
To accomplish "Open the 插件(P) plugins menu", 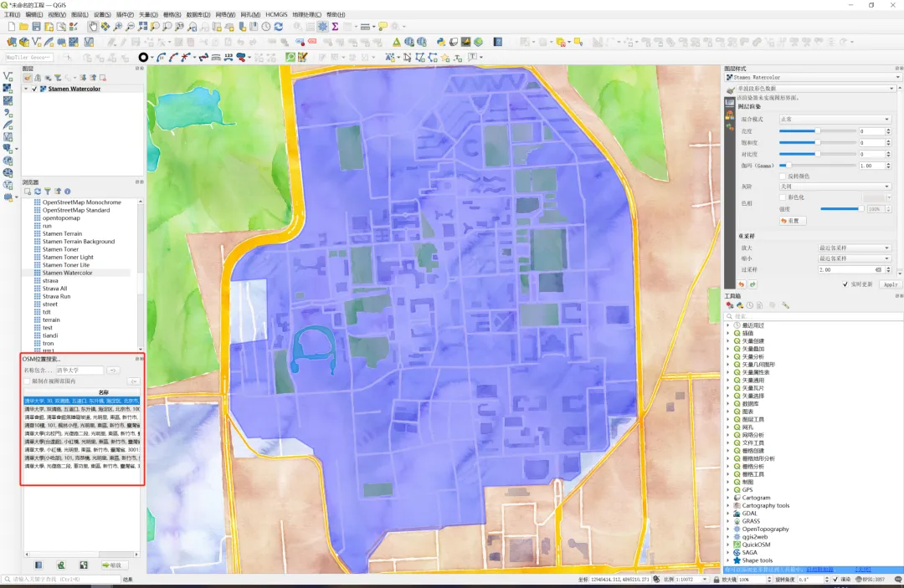I will click(x=125, y=14).
